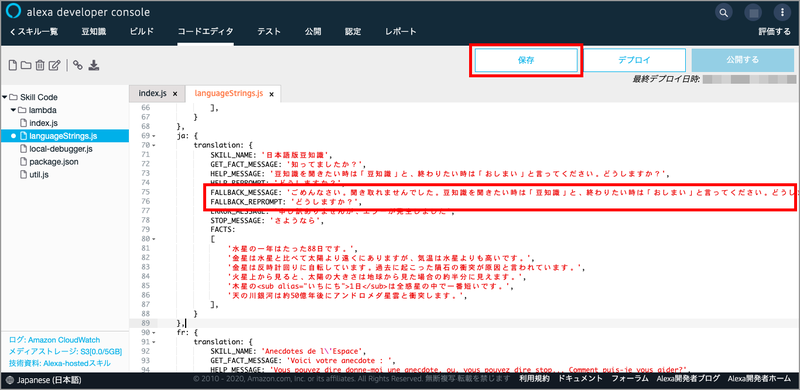Open package.json in file tree
The image size is (800, 390).
54,162
